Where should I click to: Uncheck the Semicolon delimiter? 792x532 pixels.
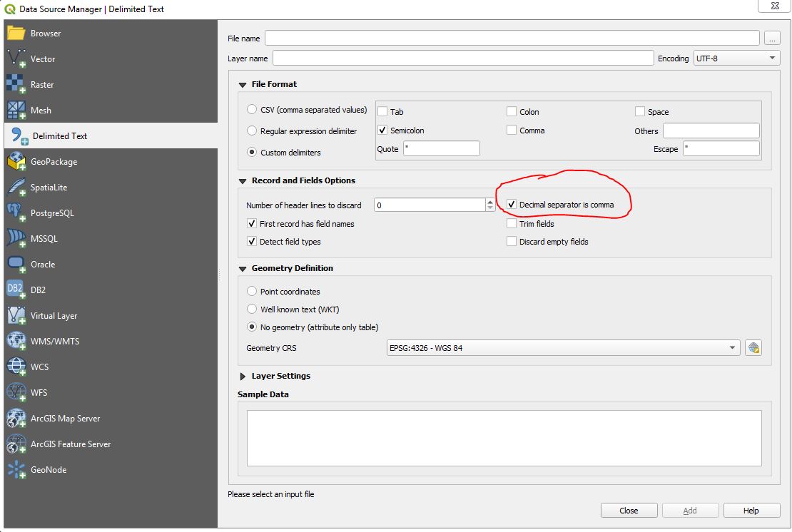tap(383, 131)
